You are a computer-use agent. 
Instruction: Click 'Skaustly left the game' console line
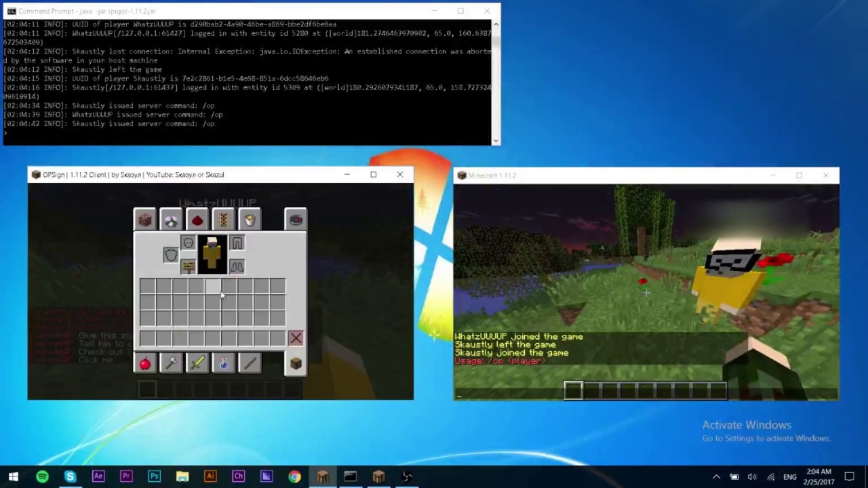pos(83,69)
